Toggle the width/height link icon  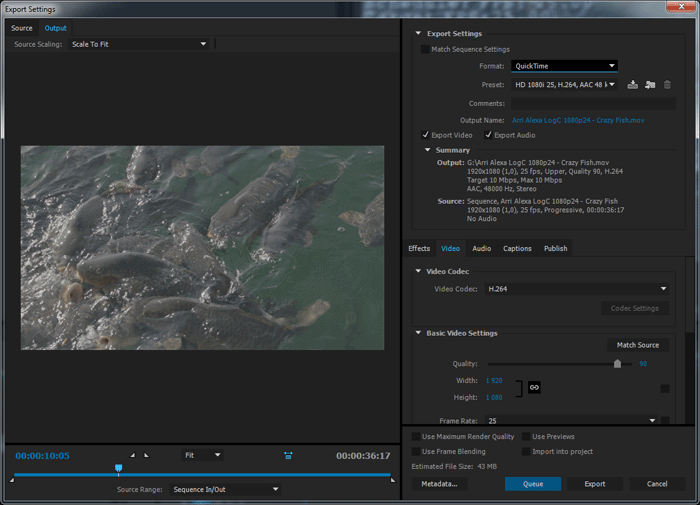[534, 387]
